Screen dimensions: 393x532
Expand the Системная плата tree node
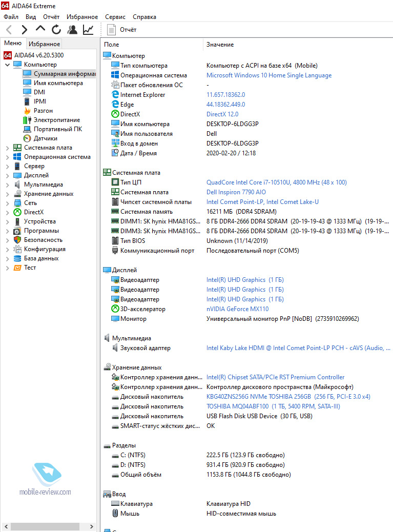click(x=8, y=148)
